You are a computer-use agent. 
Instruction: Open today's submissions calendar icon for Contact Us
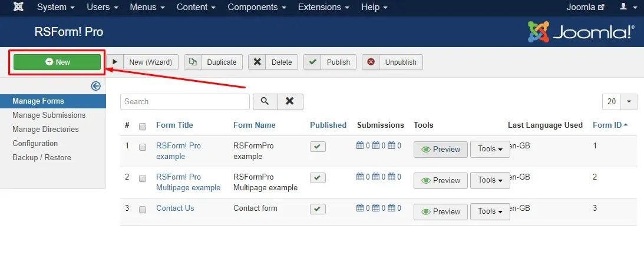(360, 208)
